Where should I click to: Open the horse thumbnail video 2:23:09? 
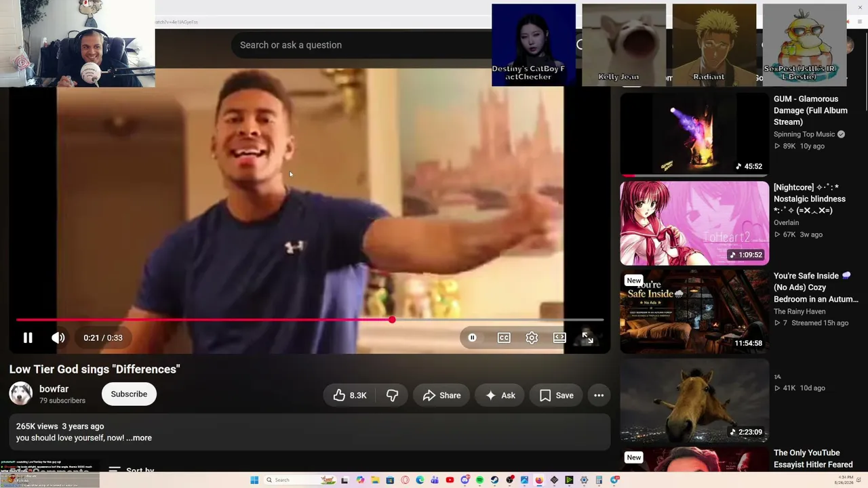[x=694, y=401]
